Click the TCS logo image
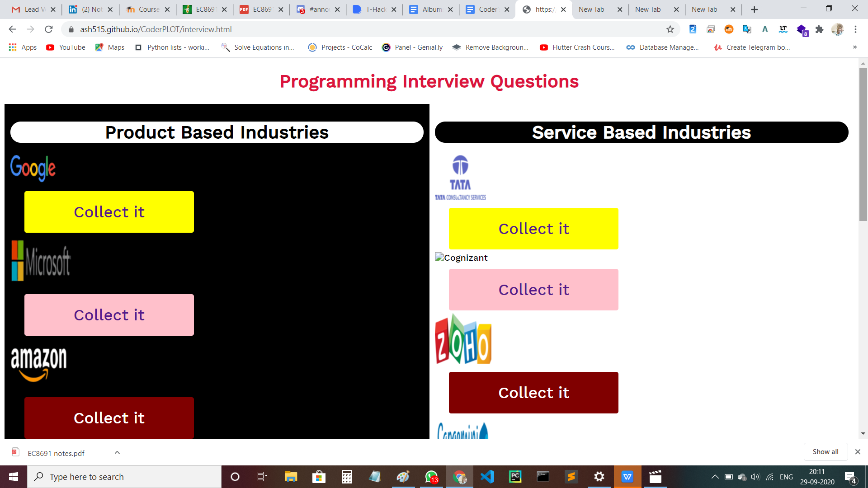Screen dimensions: 868x488 (x=460, y=178)
